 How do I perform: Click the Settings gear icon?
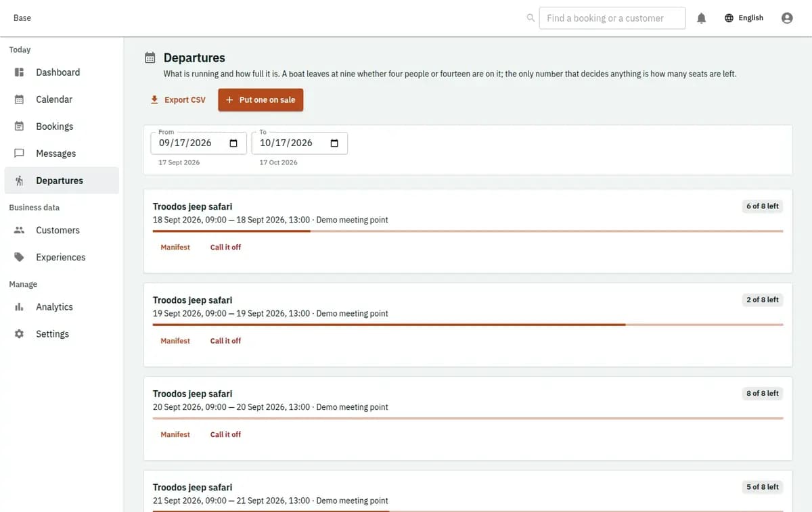coord(19,334)
